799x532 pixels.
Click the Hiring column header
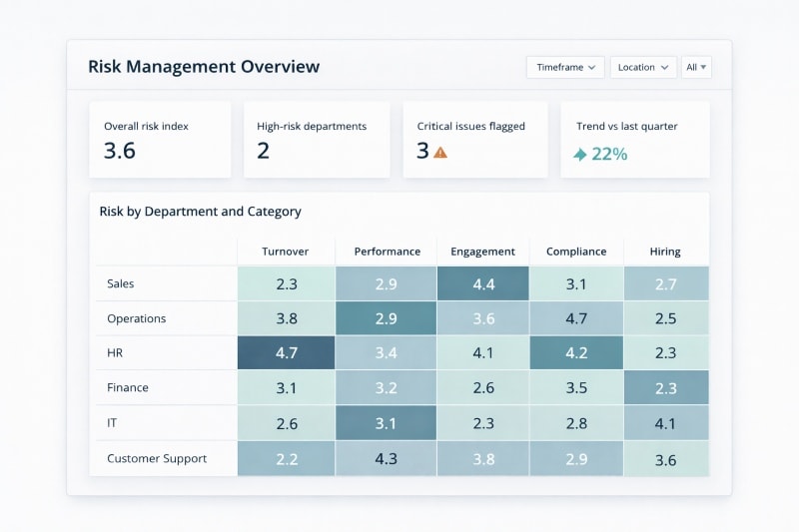[665, 252]
